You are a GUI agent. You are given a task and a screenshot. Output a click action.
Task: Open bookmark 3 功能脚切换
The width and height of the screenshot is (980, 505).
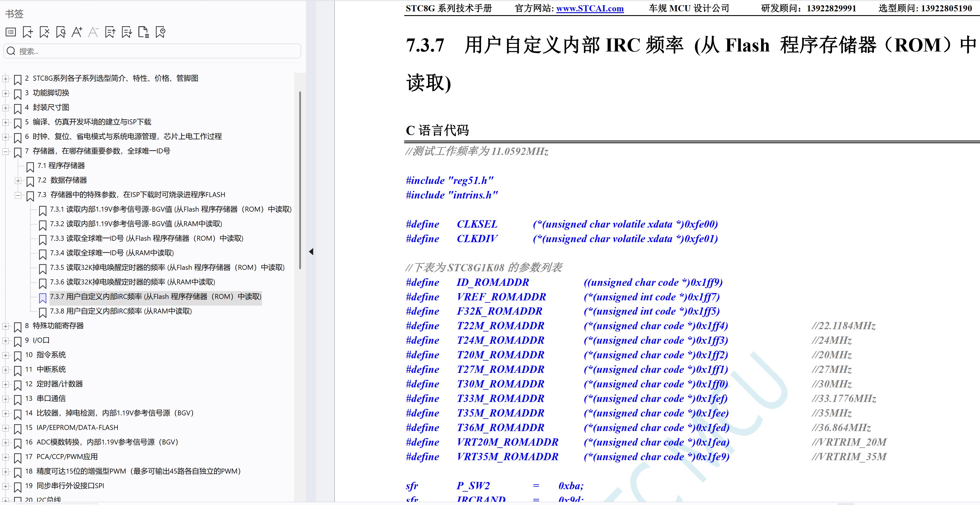[47, 93]
